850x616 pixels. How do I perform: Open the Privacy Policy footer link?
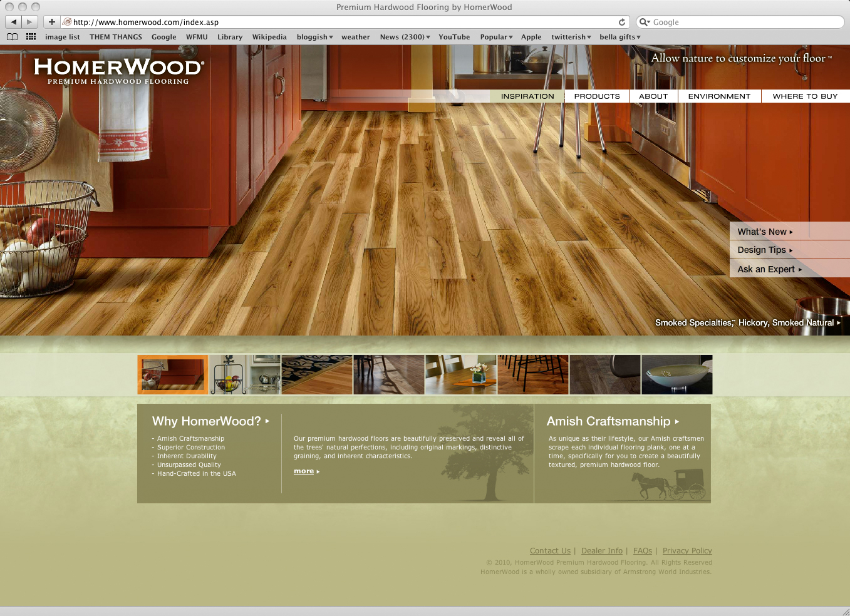tap(687, 551)
